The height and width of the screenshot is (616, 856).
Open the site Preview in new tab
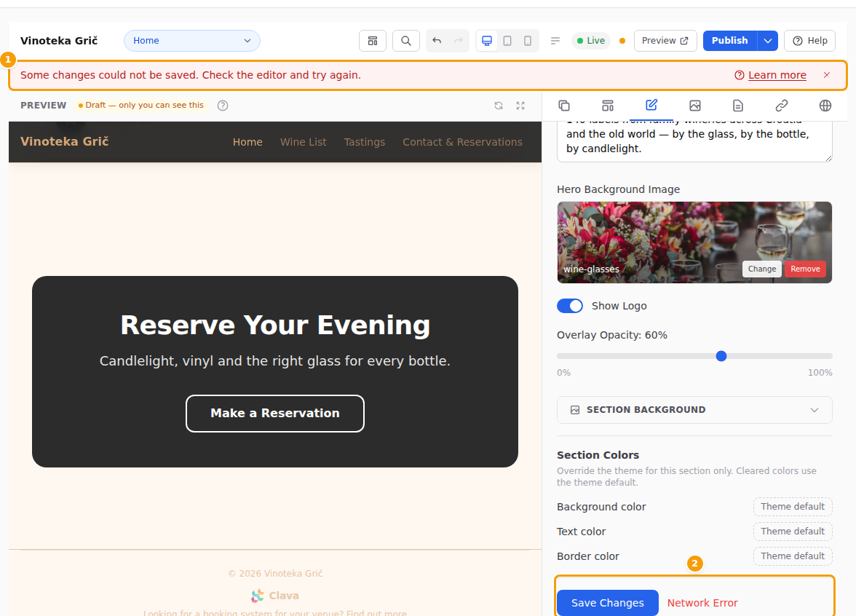click(x=665, y=41)
